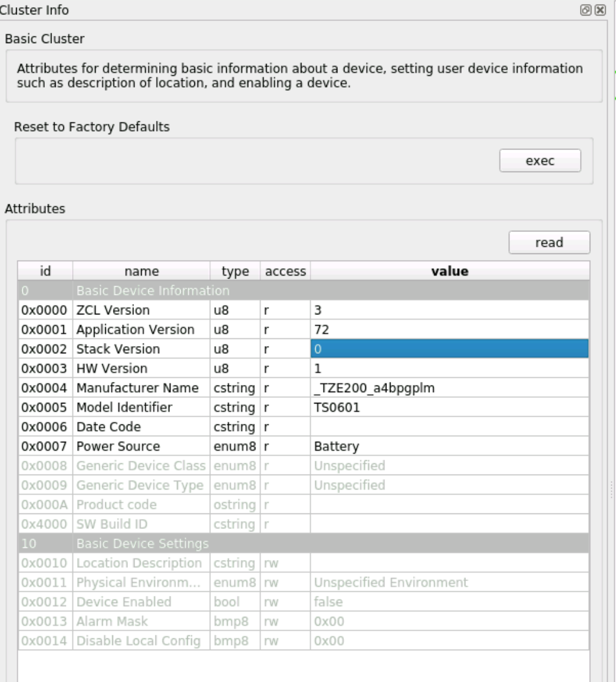616x682 pixels.
Task: Execute Reset to Factory Defaults
Action: tap(540, 161)
